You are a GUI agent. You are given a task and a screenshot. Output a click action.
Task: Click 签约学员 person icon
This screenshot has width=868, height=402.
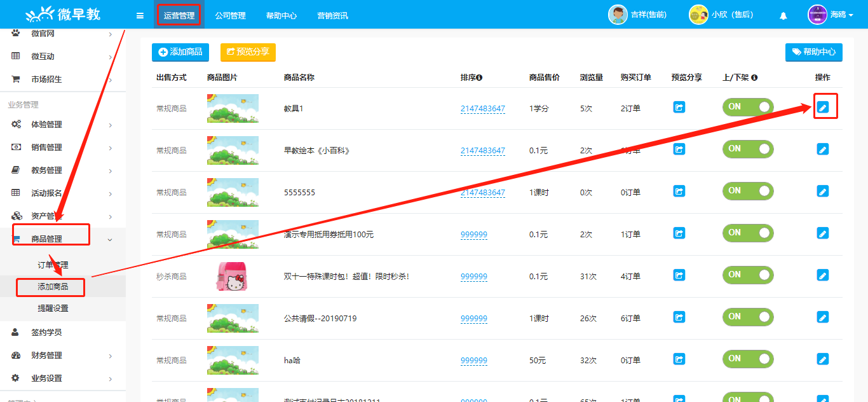click(x=16, y=333)
